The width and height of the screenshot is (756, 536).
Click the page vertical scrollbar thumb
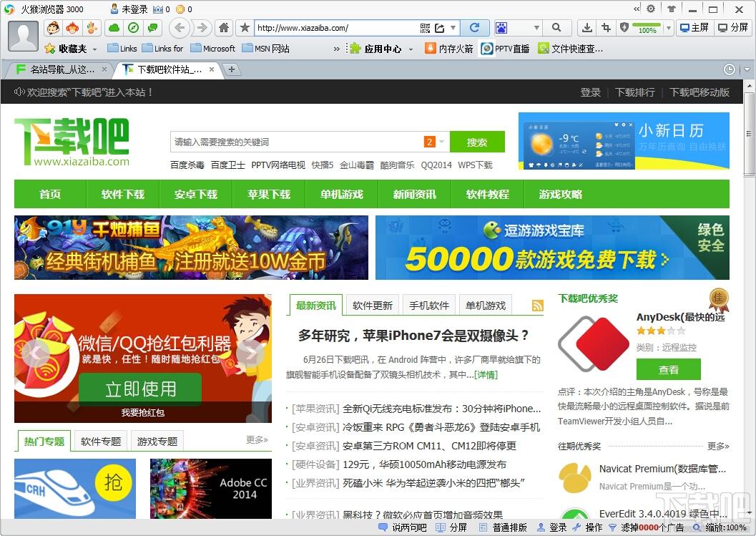click(749, 132)
